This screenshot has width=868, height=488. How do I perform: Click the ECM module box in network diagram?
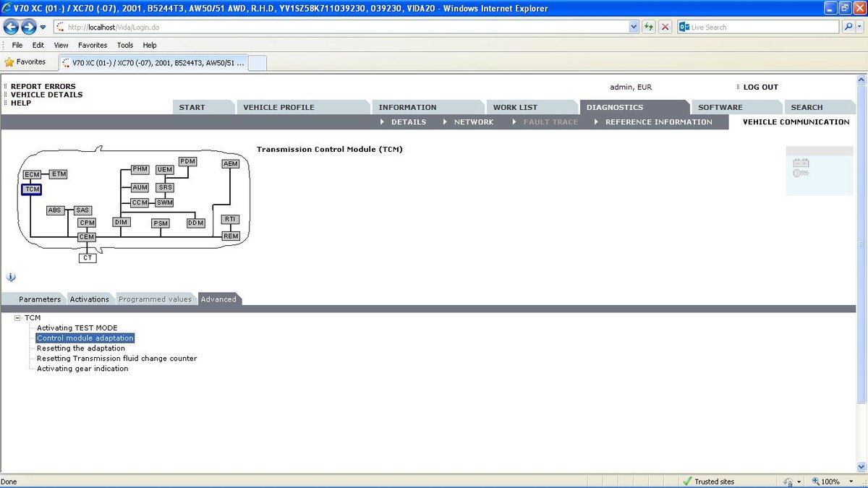32,175
